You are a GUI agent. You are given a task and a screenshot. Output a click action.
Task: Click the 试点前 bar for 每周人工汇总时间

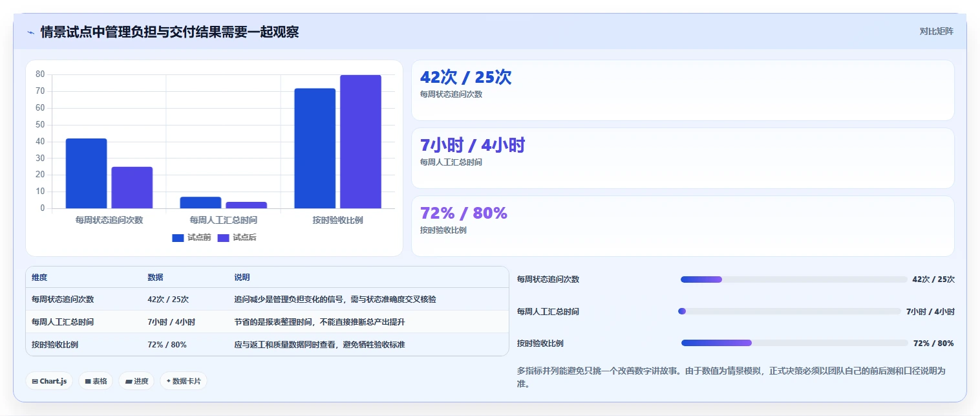(200, 203)
